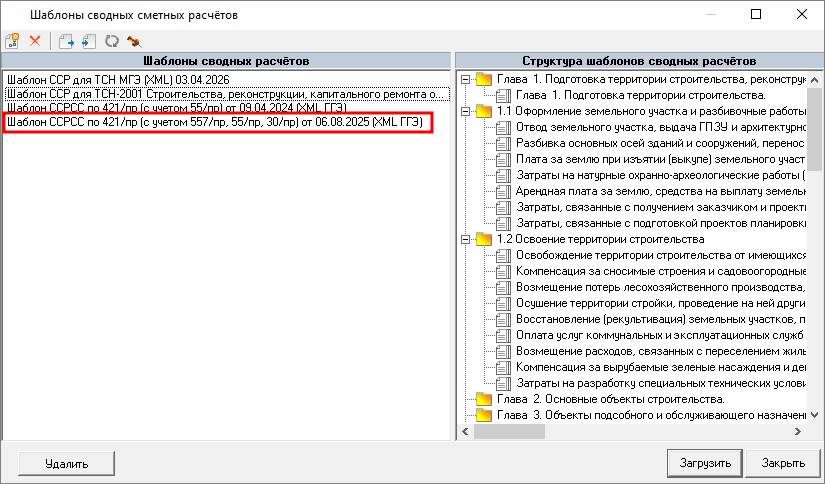Click the import template from file icon
This screenshot has width=825, height=484.
point(88,41)
